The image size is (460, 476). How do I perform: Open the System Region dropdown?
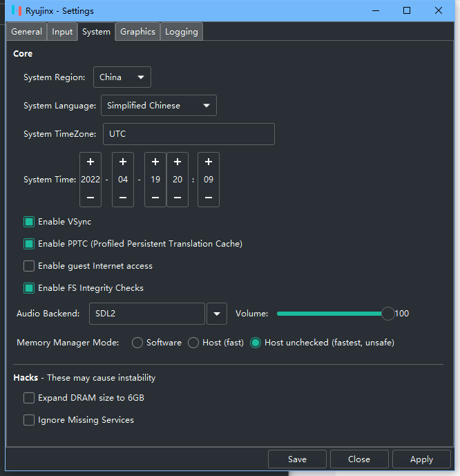pyautogui.click(x=122, y=77)
